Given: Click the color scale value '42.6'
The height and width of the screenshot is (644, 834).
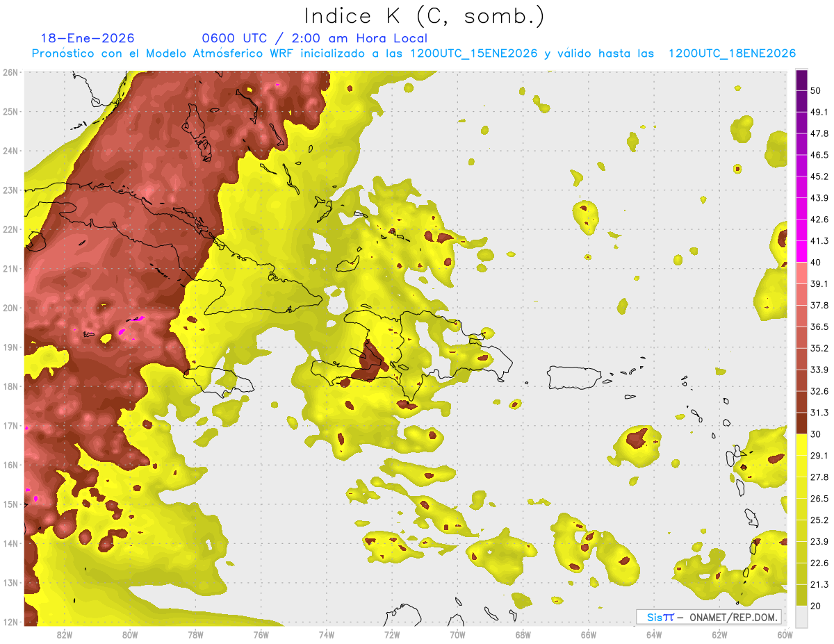Looking at the screenshot, I should 819,220.
